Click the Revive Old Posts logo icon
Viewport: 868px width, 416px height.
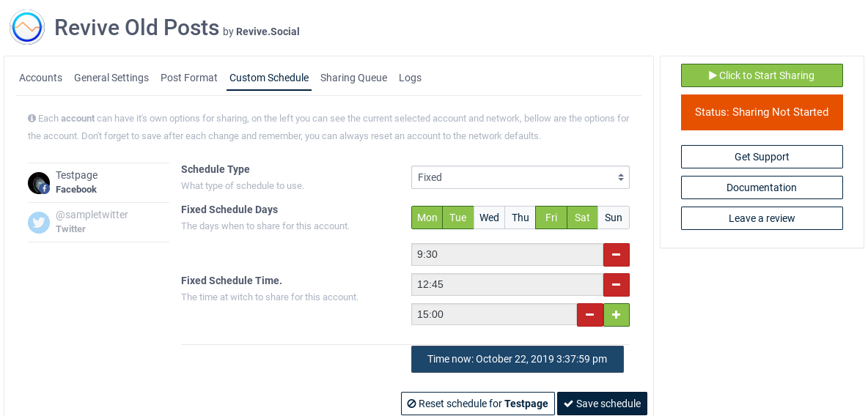(27, 28)
